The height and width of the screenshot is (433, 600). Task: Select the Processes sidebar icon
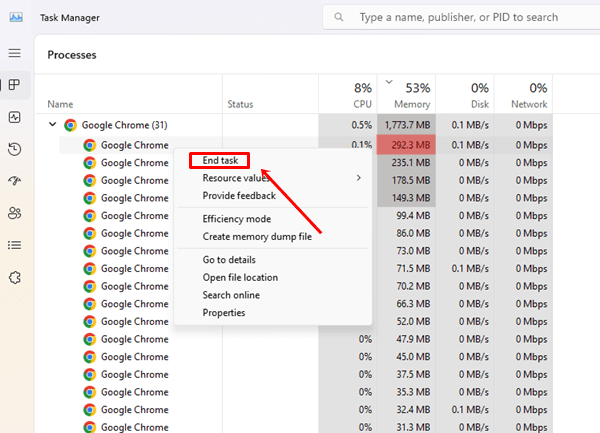pos(14,85)
